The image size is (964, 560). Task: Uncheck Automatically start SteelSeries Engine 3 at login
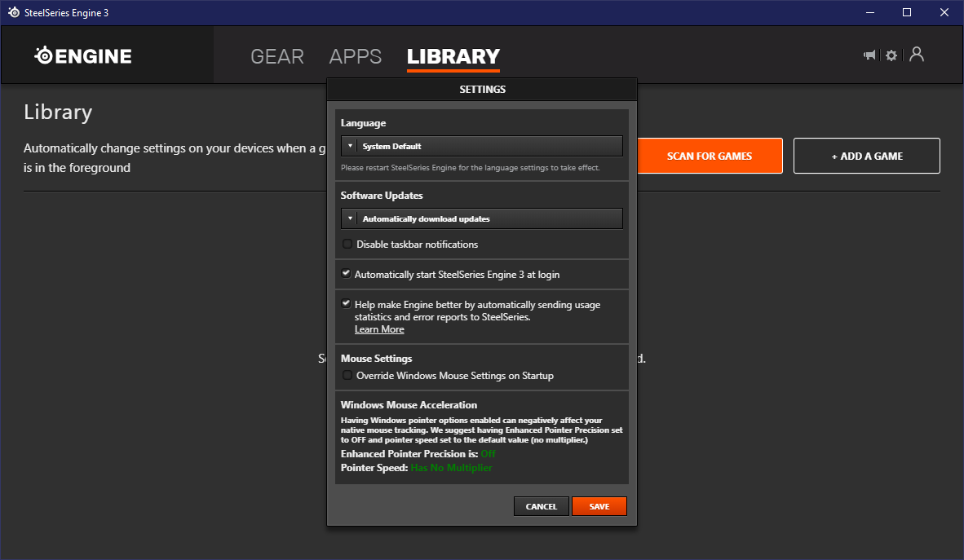(x=346, y=274)
